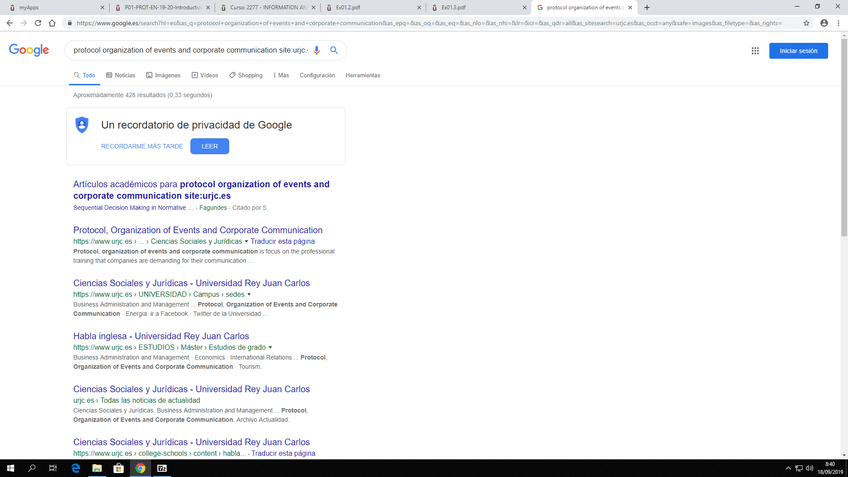This screenshot has width=848, height=477.
Task: Click the browser forward arrow
Action: point(24,23)
